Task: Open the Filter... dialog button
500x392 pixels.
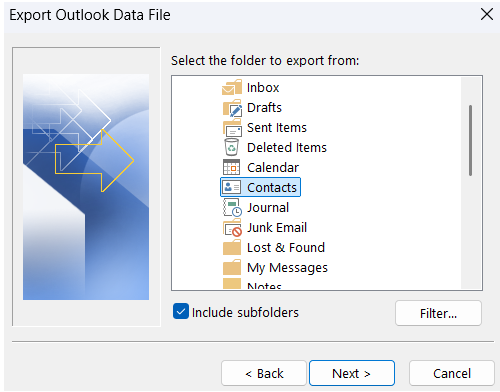Action: click(438, 313)
